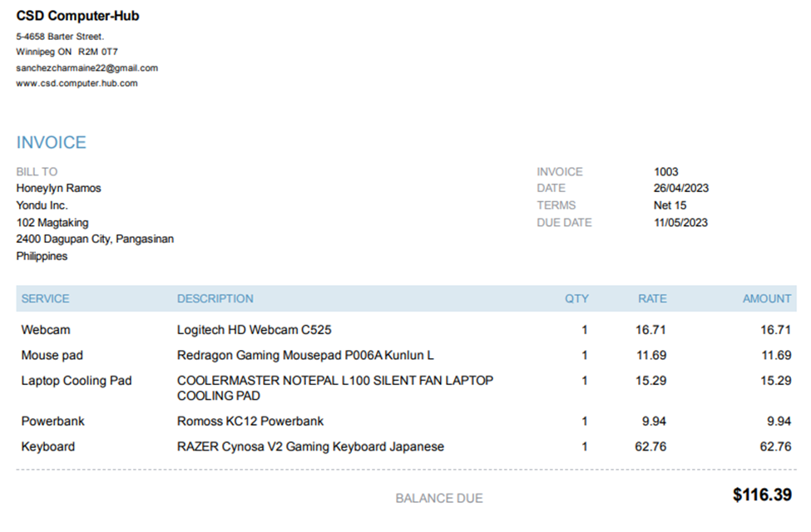Click the RATE column header

652,298
